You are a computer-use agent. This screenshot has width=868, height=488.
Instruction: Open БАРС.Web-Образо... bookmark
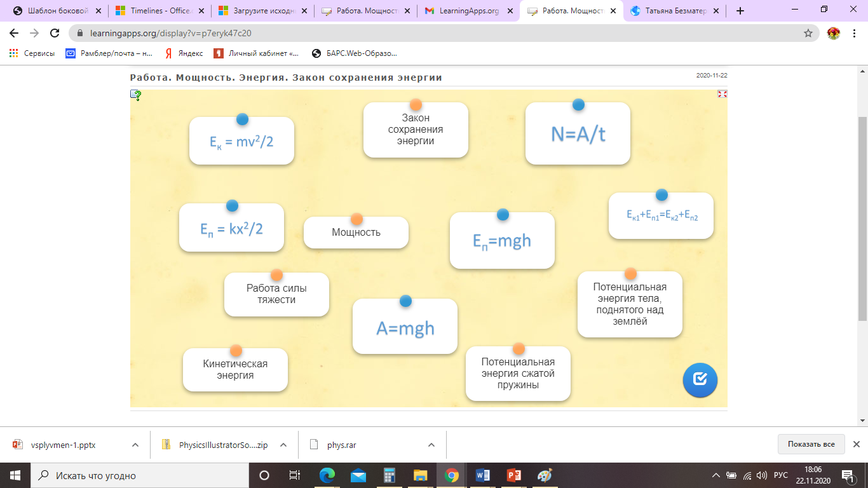point(355,53)
